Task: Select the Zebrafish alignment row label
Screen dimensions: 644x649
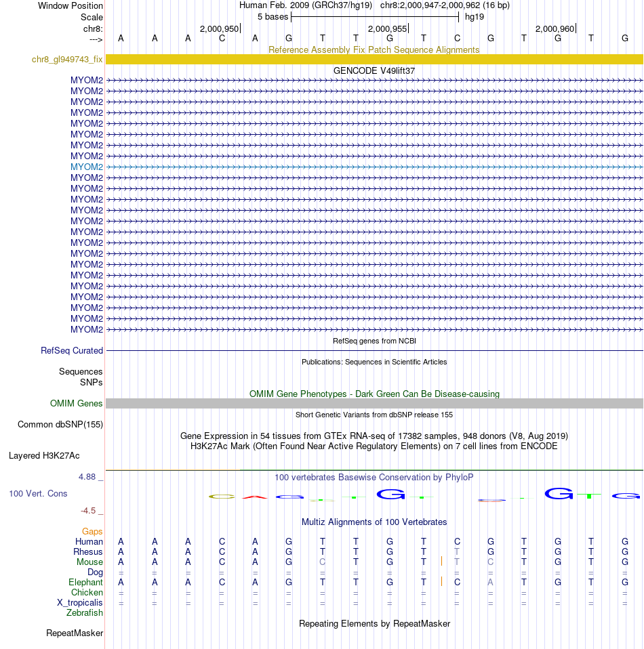Action: (85, 612)
